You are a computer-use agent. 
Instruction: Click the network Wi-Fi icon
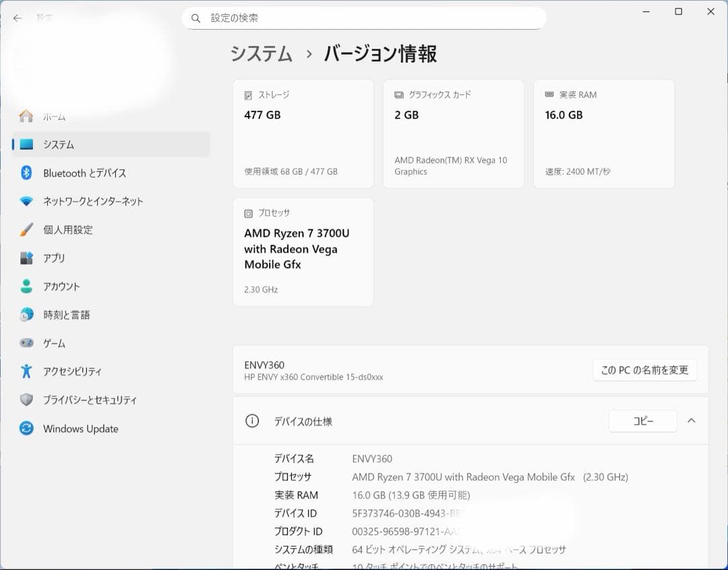[26, 201]
